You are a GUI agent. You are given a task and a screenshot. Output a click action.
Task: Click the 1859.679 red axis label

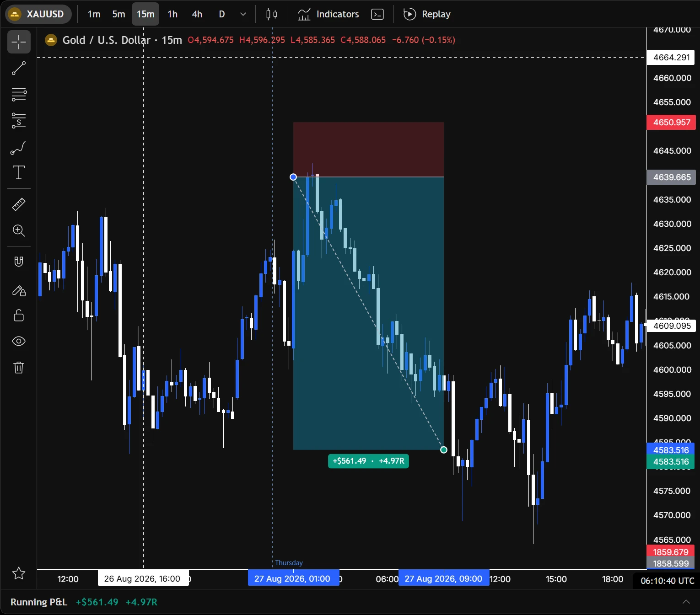pos(671,552)
